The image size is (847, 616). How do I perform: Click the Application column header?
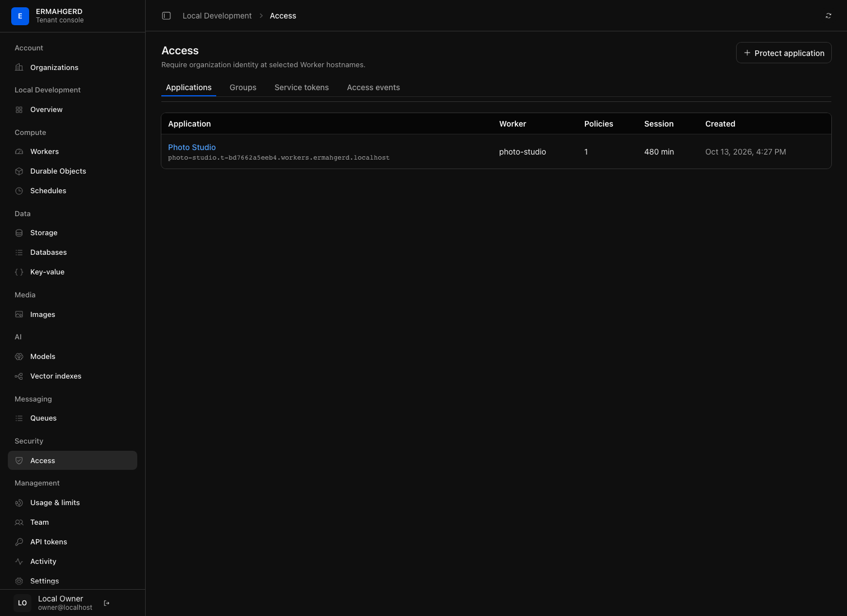coord(189,124)
